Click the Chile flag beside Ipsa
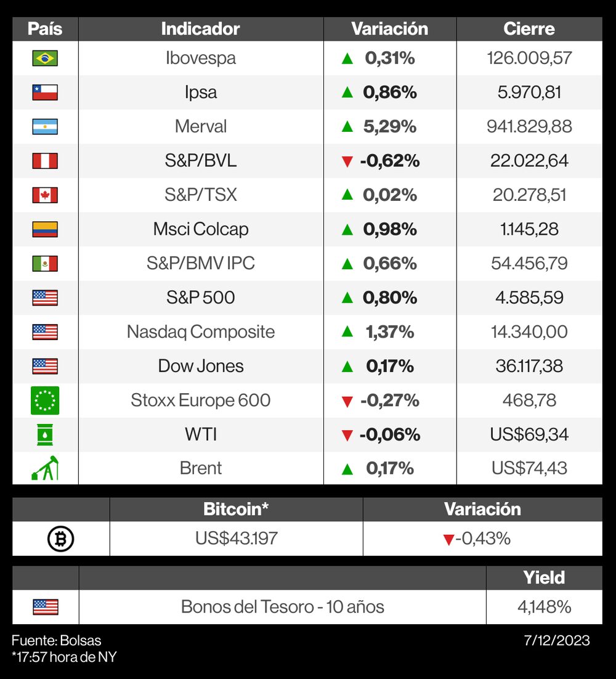This screenshot has width=616, height=679. 45,92
